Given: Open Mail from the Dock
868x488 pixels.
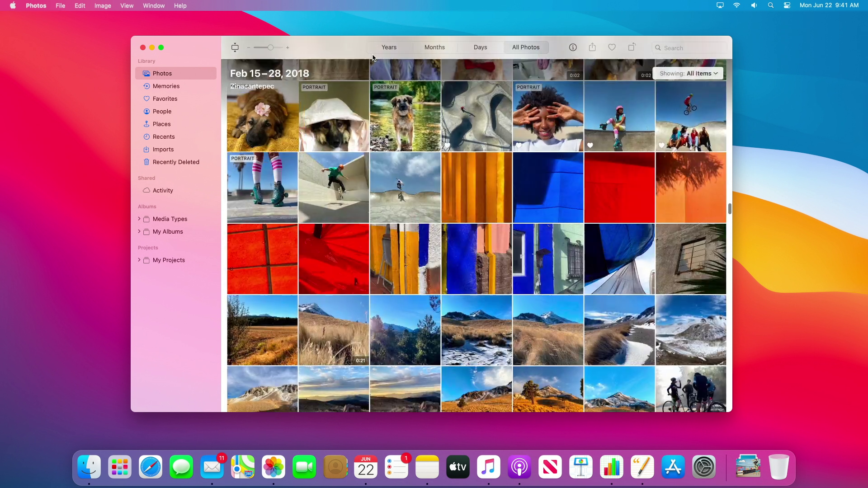Looking at the screenshot, I should click(212, 467).
